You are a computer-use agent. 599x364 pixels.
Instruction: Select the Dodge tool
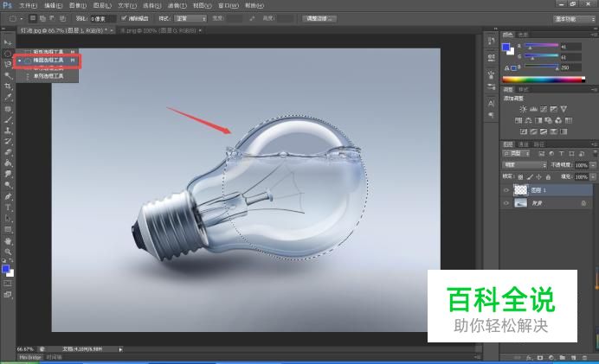tap(8, 185)
